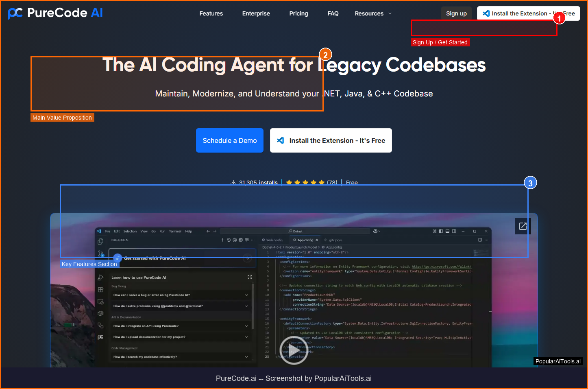Screen dimensions: 588x389
Task: Click the settings gear in PureCode panel
Action: 241,240
